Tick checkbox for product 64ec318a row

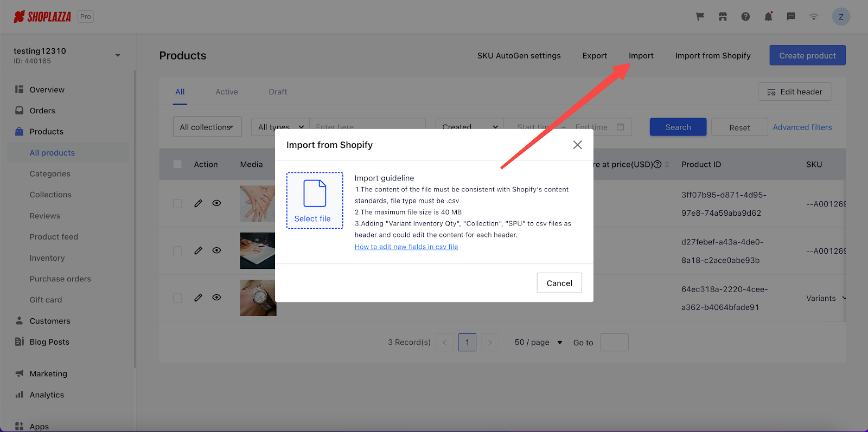177,298
